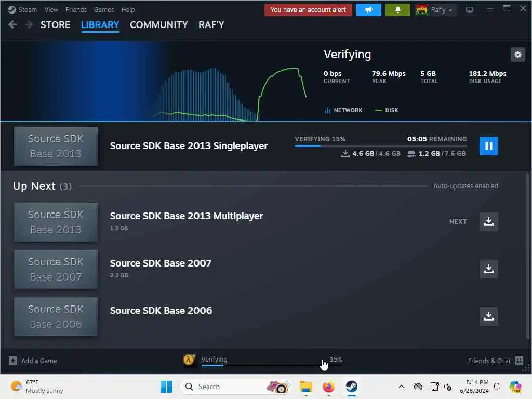Click the NETWORK graph legend
Viewport: 532px width, 399px height.
click(x=343, y=110)
